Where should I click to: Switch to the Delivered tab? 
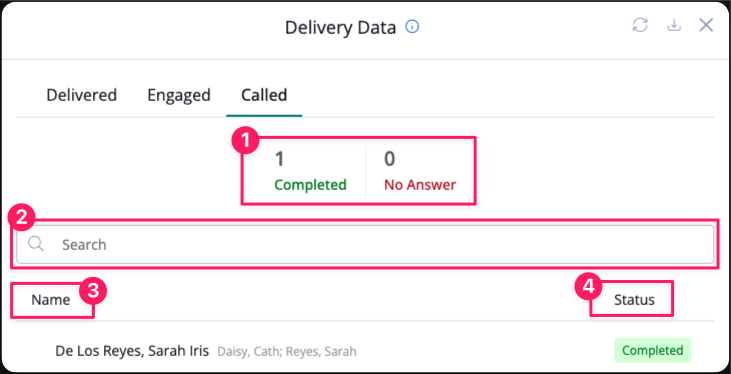[82, 95]
